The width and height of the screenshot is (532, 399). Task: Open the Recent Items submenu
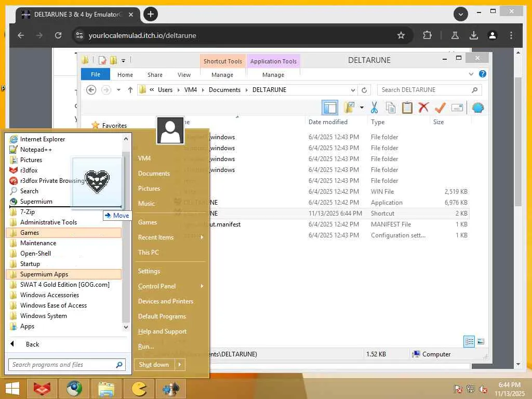pyautogui.click(x=170, y=237)
